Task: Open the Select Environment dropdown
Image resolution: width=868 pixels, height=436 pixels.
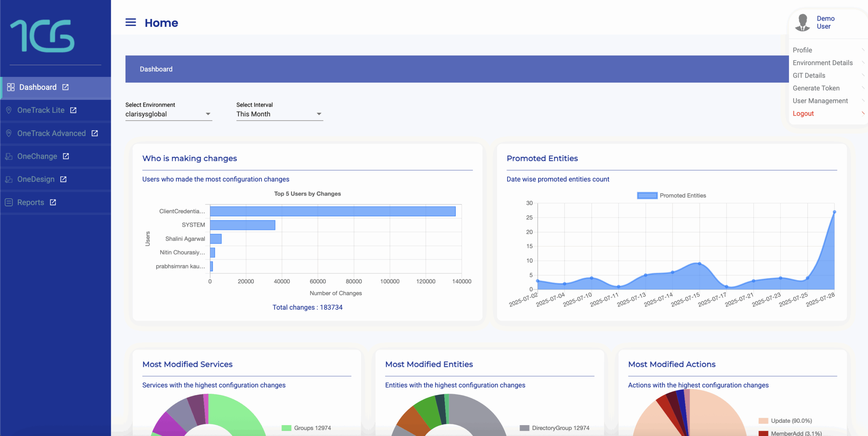Action: point(169,114)
